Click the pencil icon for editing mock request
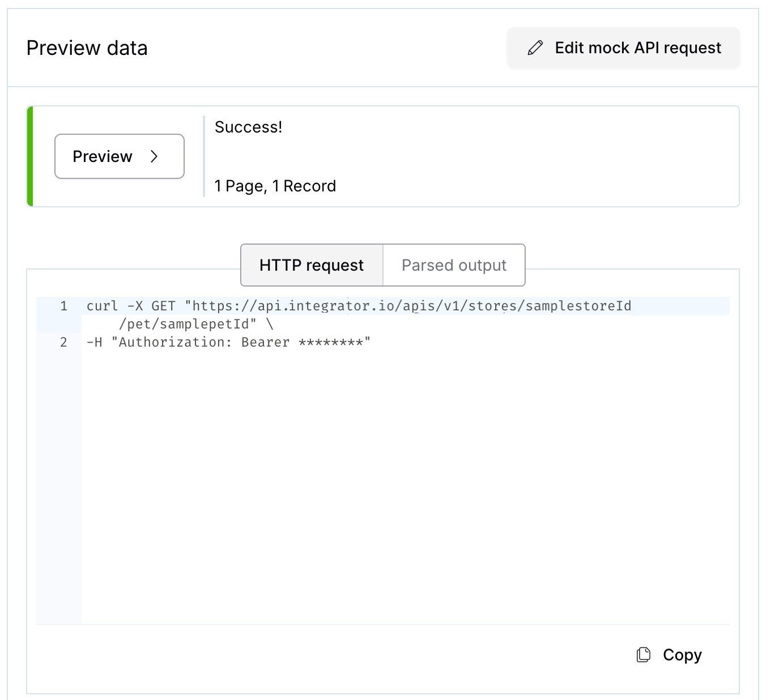This screenshot has width=775, height=700. coord(535,48)
